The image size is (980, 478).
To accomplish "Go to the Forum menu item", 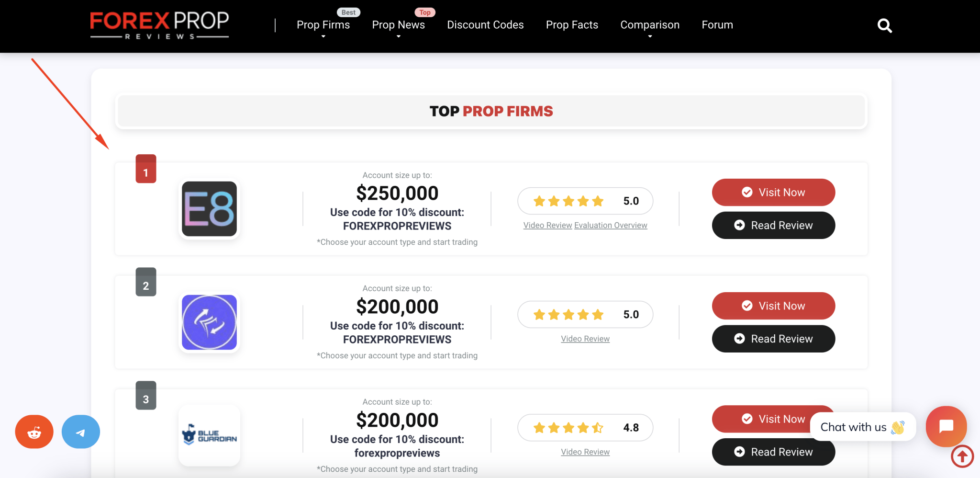I will click(717, 25).
